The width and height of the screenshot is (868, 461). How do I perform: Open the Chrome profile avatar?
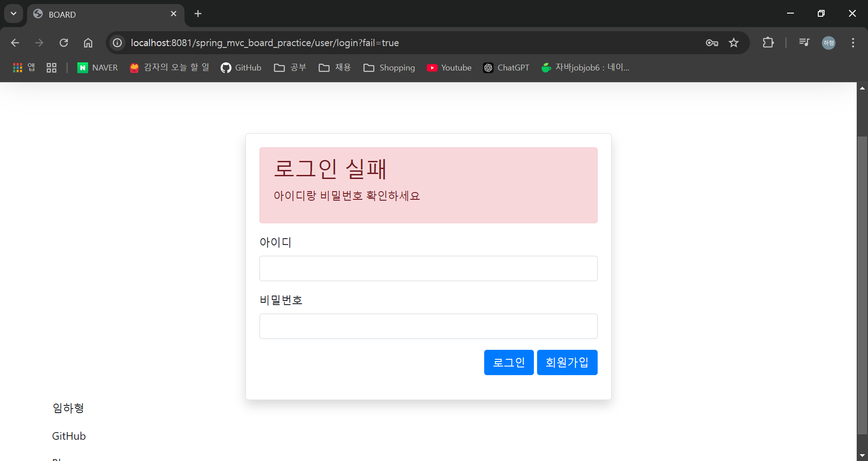pos(829,43)
